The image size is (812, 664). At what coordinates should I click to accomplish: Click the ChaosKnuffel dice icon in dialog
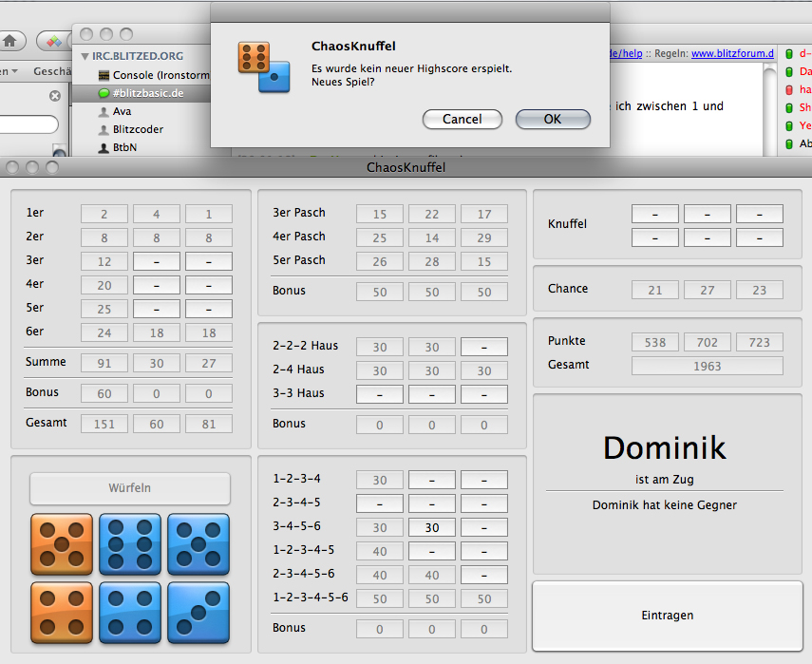(x=264, y=67)
